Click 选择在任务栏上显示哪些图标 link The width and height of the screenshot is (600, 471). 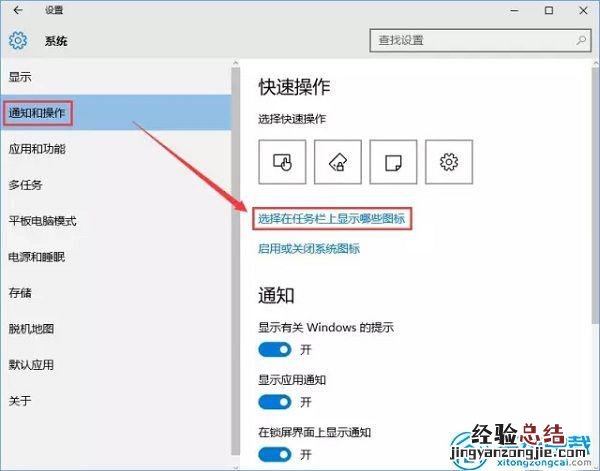click(331, 219)
